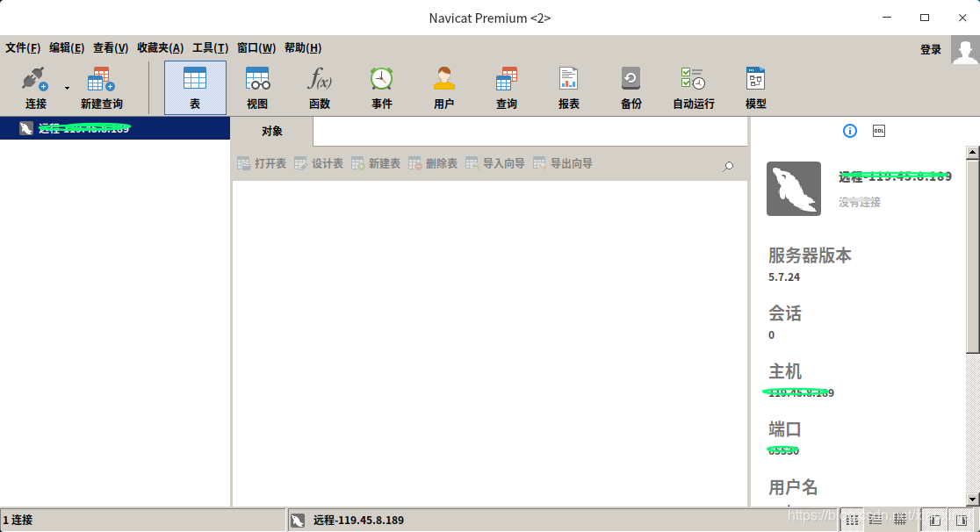980x532 pixels.
Task: Click the 远程-119.45.8.189 status bar text
Action: point(358,520)
